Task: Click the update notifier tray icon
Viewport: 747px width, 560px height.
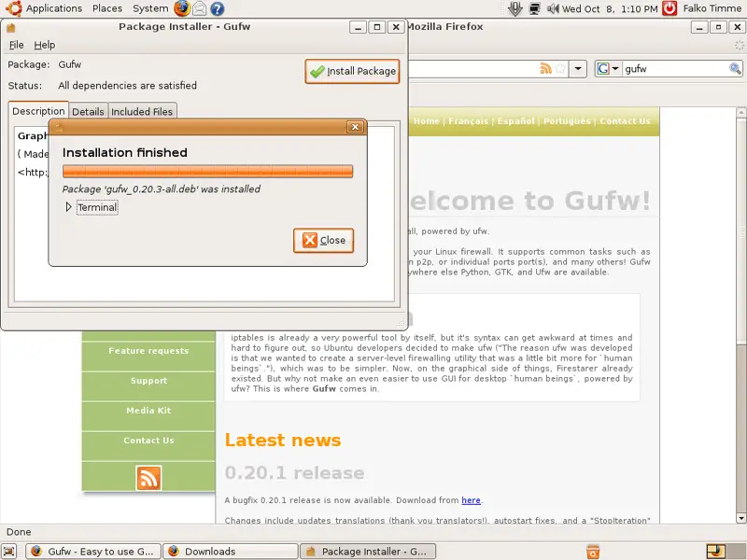Action: 515,8
